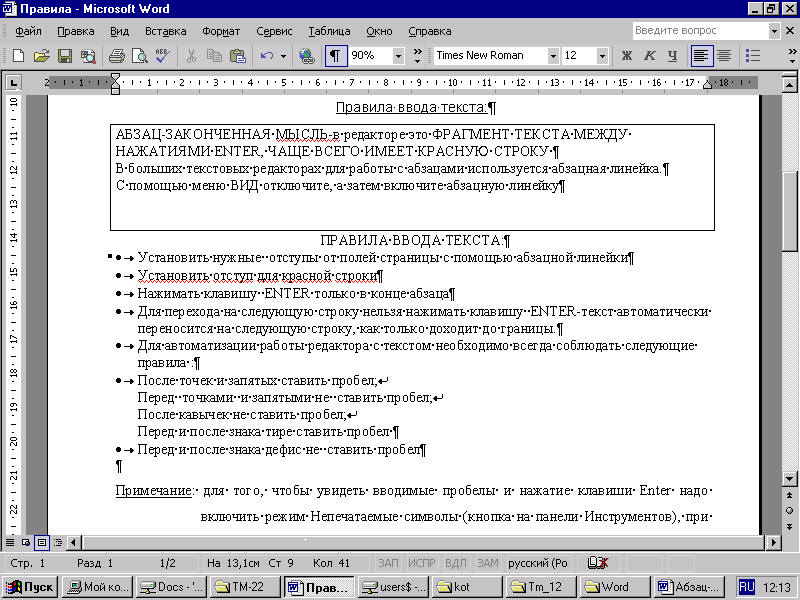Open the Select Browse Object button
The height and width of the screenshot is (600, 800).
(x=790, y=511)
